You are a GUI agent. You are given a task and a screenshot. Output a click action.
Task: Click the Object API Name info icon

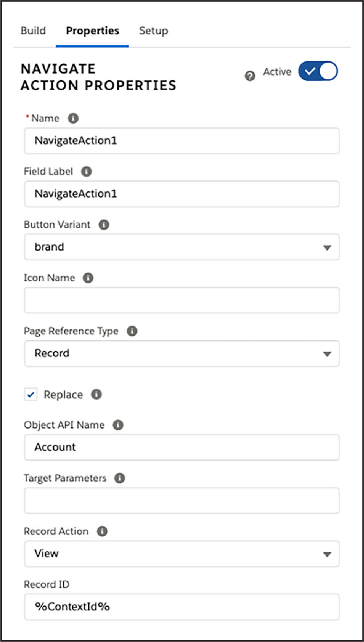[118, 425]
